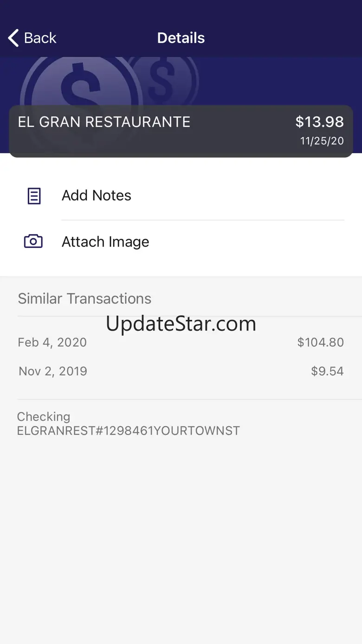Tap the Similar Transactions header
Screen dimensions: 362x644
coord(84,299)
